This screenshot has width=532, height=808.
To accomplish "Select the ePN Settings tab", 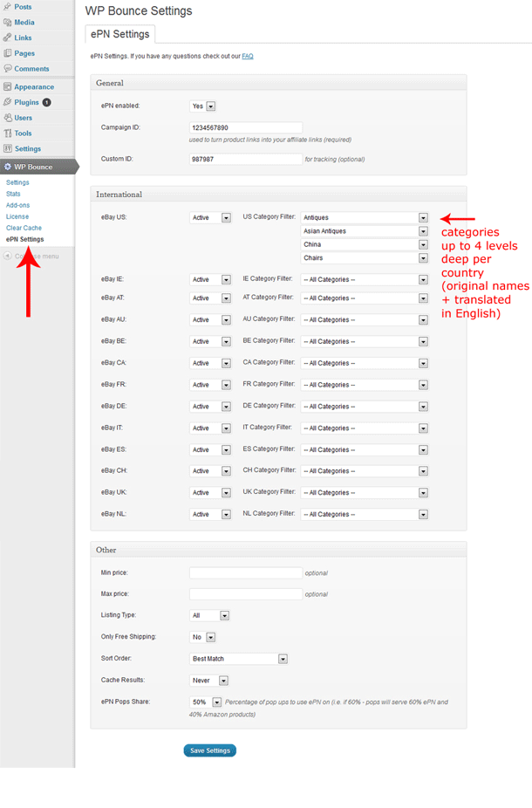I will pyautogui.click(x=120, y=34).
